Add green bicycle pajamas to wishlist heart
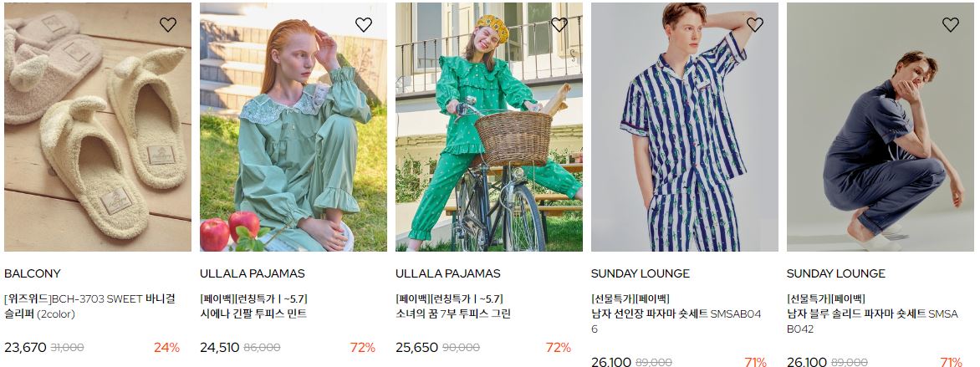Screen dimensions: 980x367 (x=559, y=24)
